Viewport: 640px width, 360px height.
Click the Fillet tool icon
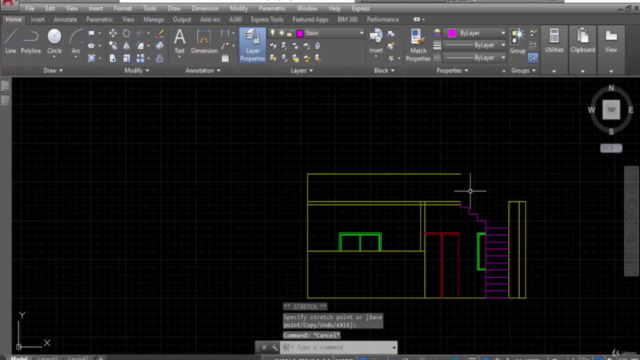click(x=140, y=46)
